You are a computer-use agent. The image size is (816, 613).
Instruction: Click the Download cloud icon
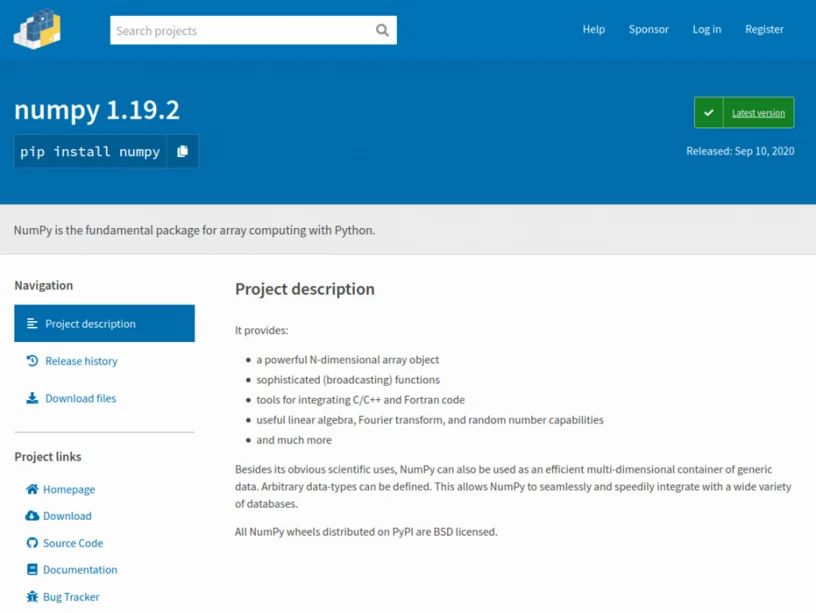click(32, 516)
